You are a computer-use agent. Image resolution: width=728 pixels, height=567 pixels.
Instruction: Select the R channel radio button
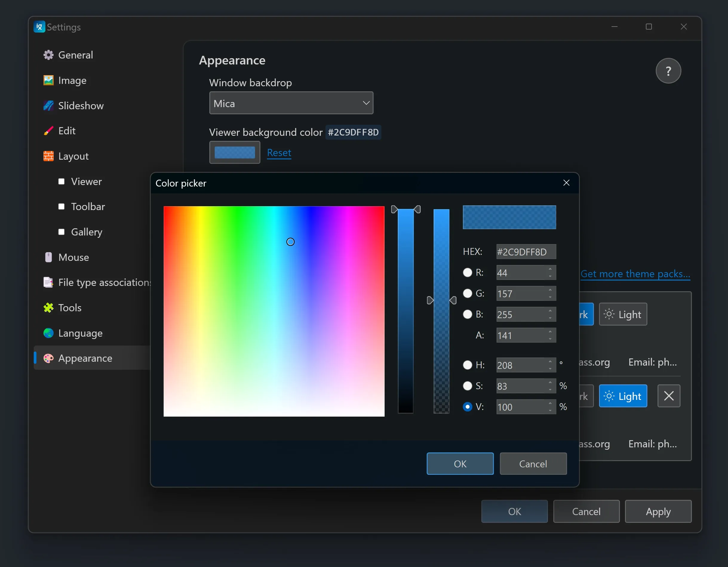click(x=467, y=272)
